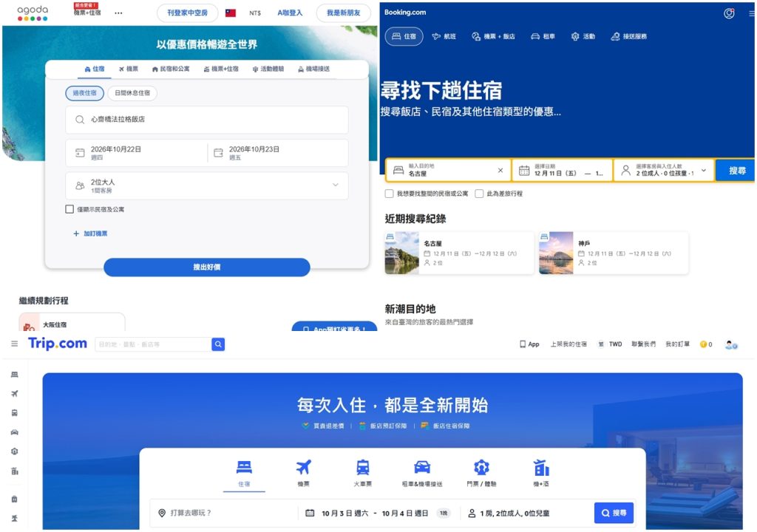Select 日間休息住宿 option on Agoda
This screenshot has height=532, width=757.
(x=132, y=92)
